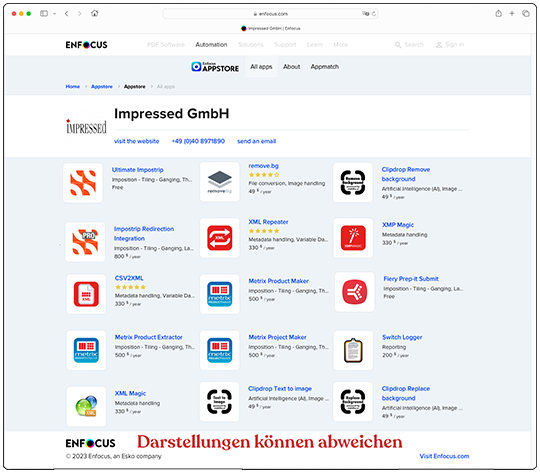Open the XMP Magic app icon
Image resolution: width=540 pixels, height=475 pixels.
(x=353, y=238)
